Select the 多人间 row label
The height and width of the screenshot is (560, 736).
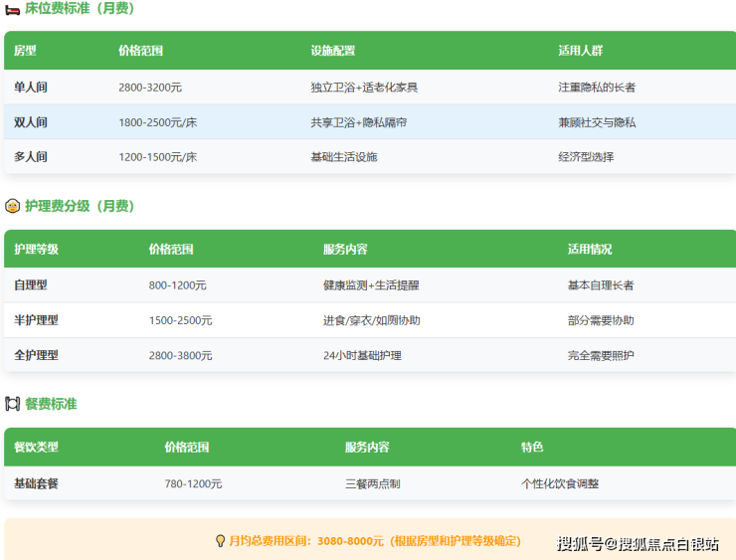[x=31, y=157]
